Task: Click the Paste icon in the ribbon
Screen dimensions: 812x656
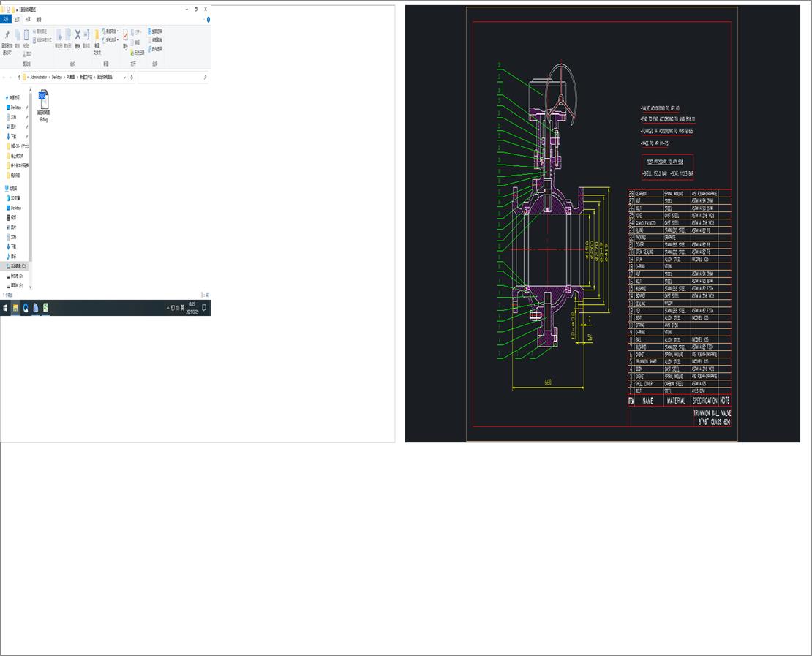Action: (x=26, y=35)
